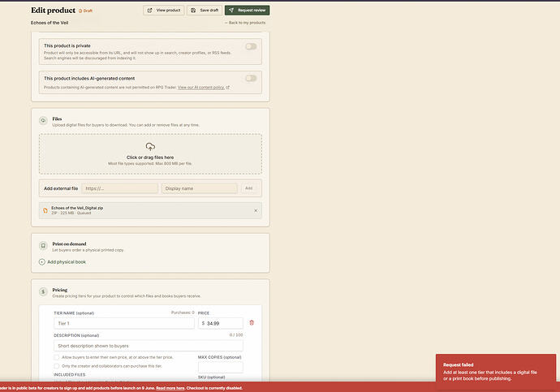
Task: Click the Save draft button
Action: pyautogui.click(x=205, y=11)
